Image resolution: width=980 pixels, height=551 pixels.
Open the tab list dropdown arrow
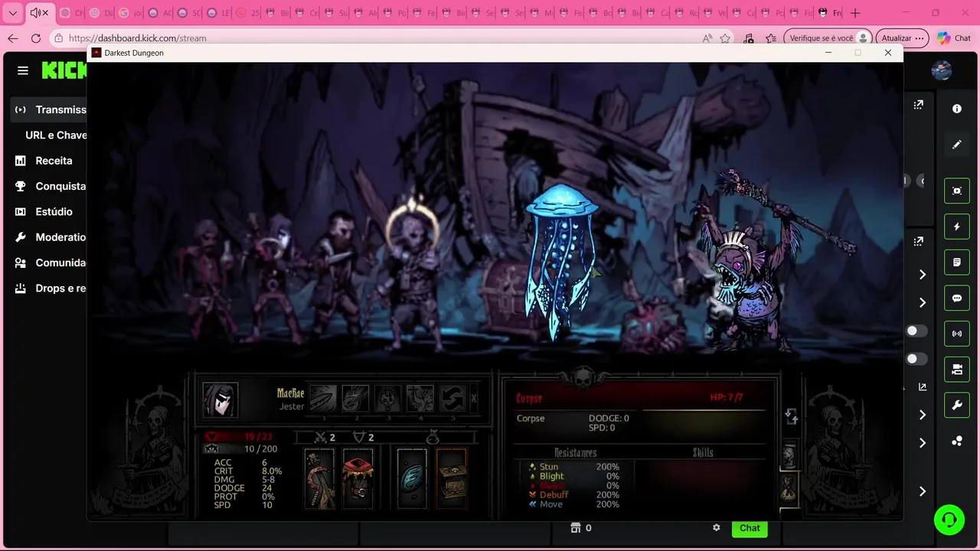pos(12,13)
